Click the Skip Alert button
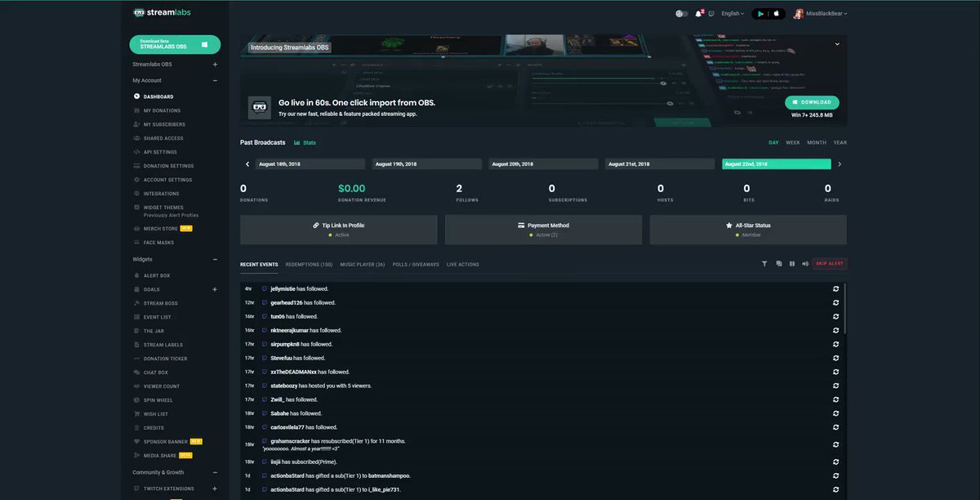The image size is (980, 500). coord(830,264)
